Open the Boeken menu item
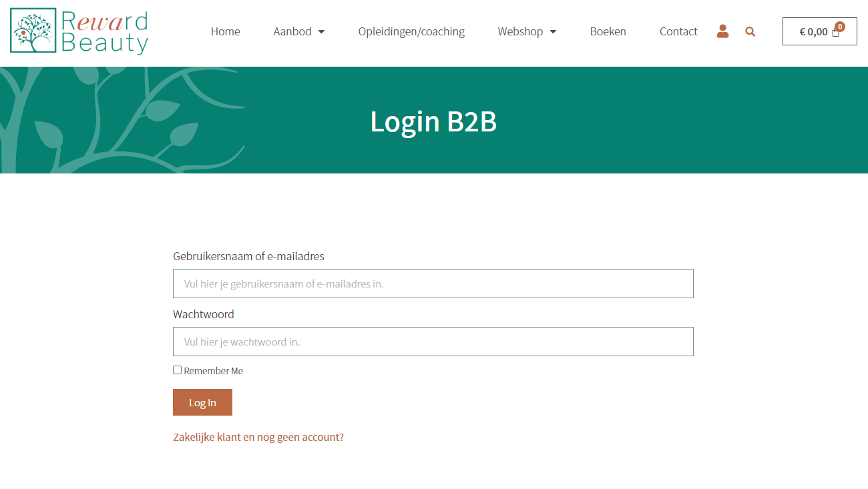This screenshot has width=868, height=489. [x=608, y=31]
